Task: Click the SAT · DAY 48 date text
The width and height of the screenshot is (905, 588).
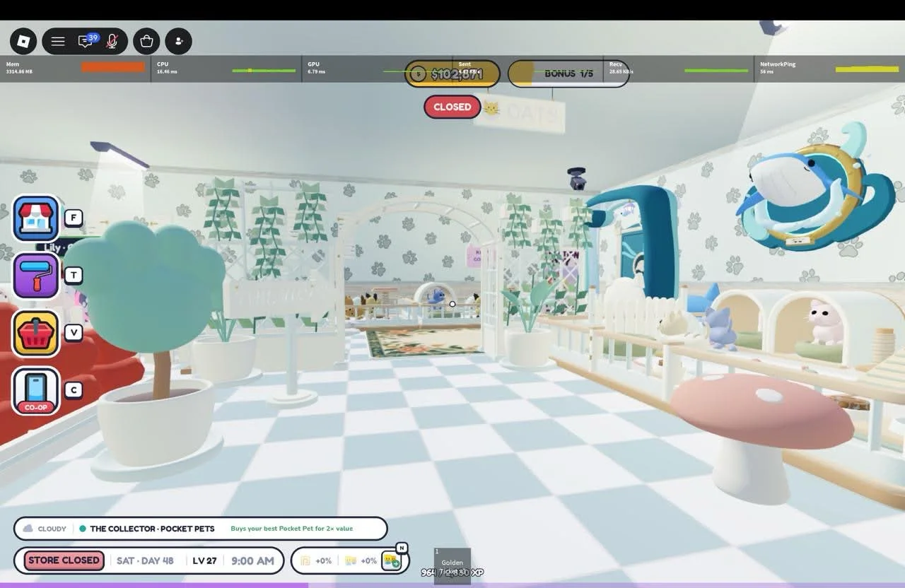Action: (x=145, y=560)
